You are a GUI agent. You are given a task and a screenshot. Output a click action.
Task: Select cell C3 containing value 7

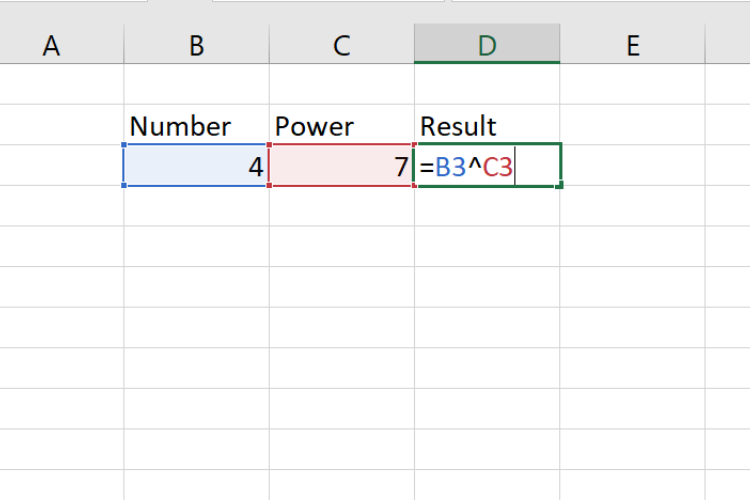click(x=342, y=166)
